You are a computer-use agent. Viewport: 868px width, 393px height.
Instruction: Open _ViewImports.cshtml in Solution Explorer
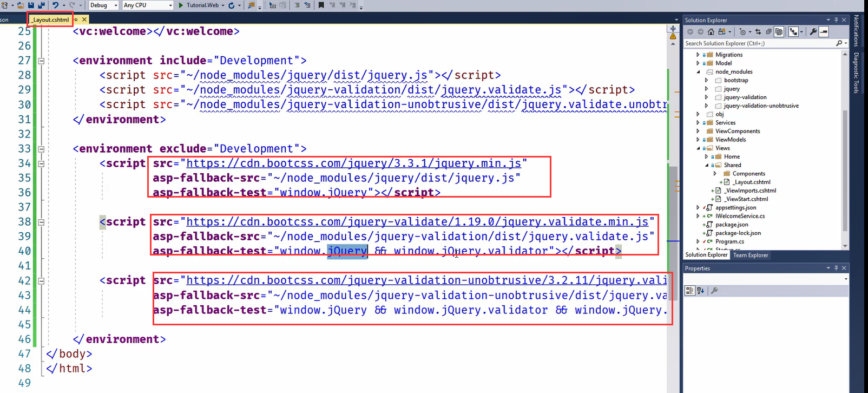click(751, 191)
